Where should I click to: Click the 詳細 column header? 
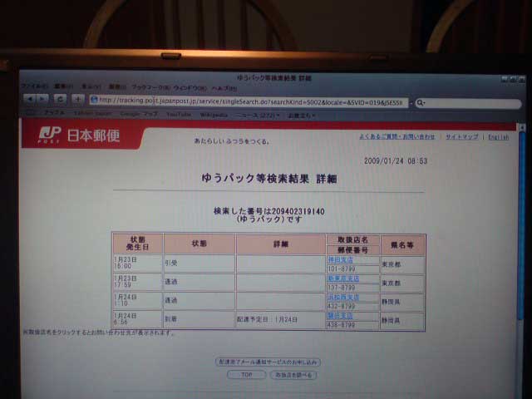coord(281,244)
